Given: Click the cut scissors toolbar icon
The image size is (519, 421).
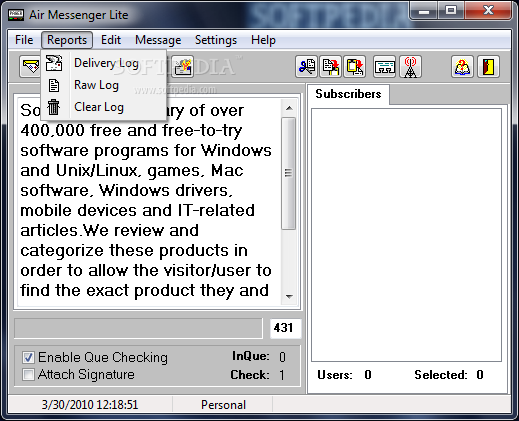Looking at the screenshot, I should click(x=306, y=67).
